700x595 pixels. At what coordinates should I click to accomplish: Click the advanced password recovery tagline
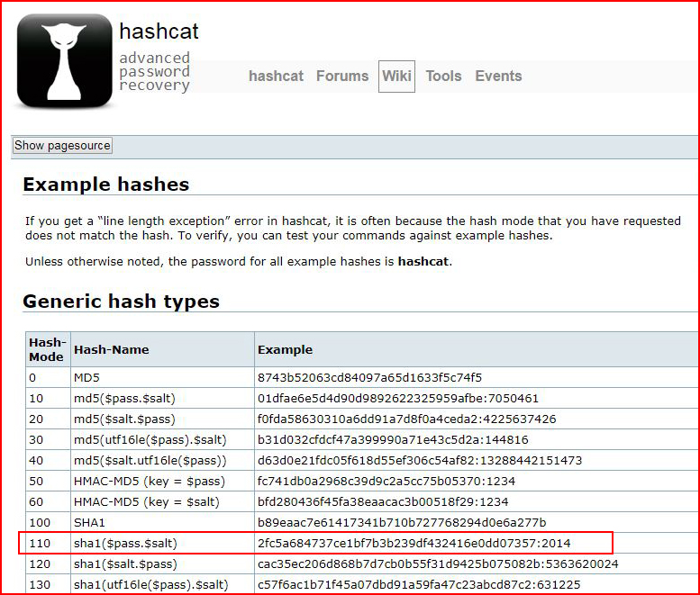154,71
